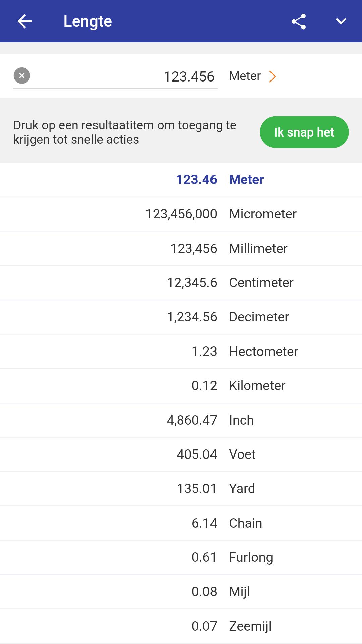Expand the header dropdown chevron
Image resolution: width=362 pixels, height=644 pixels.
[x=341, y=21]
